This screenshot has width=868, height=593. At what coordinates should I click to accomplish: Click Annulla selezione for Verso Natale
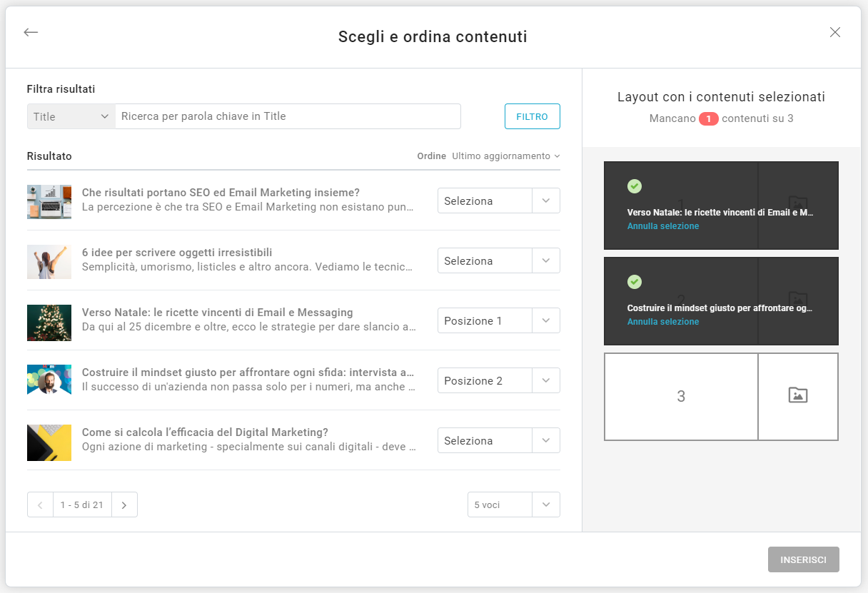(x=663, y=226)
